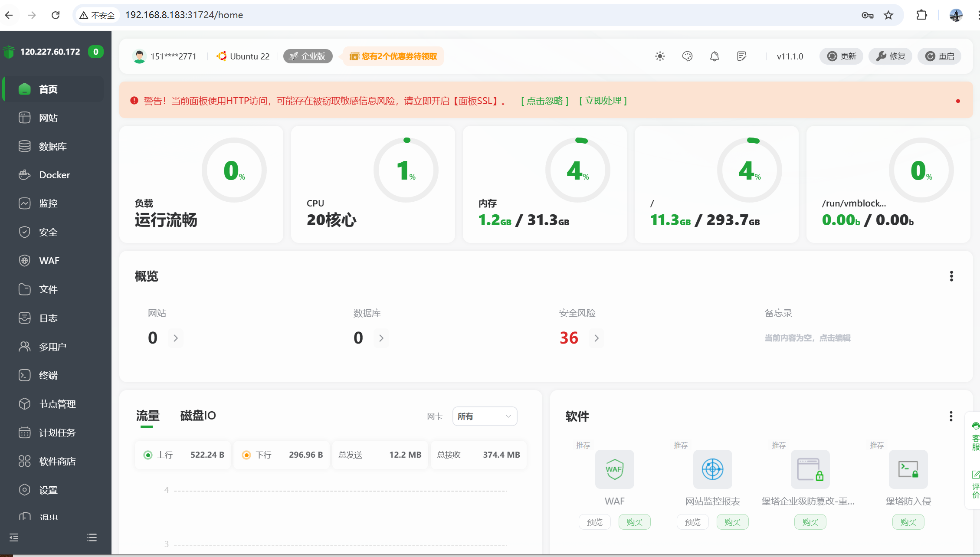This screenshot has width=980, height=557.
Task: Click the CPU usage circular gauge
Action: (x=406, y=170)
